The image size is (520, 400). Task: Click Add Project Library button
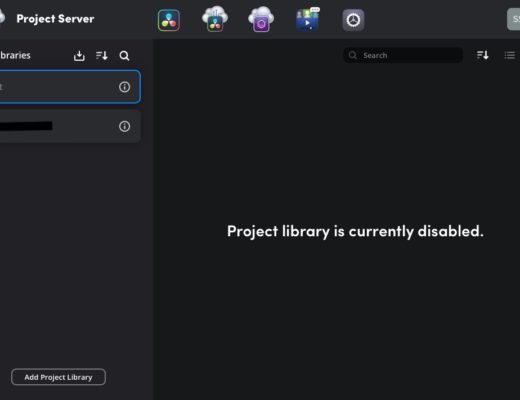coord(58,377)
